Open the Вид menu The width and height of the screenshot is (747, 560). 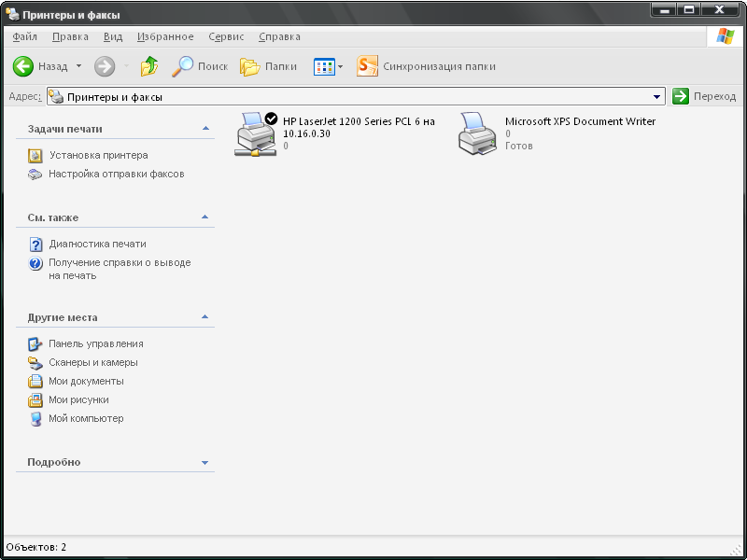coord(113,36)
